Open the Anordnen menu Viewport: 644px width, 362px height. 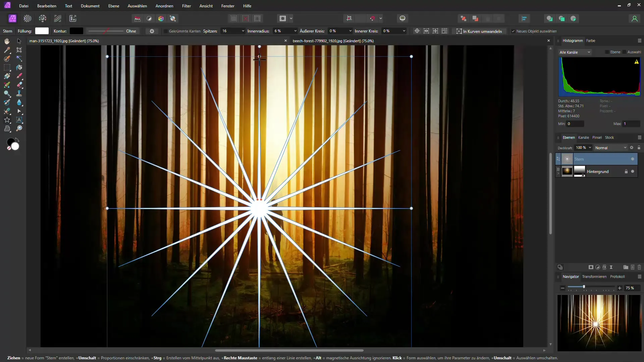[x=164, y=6]
